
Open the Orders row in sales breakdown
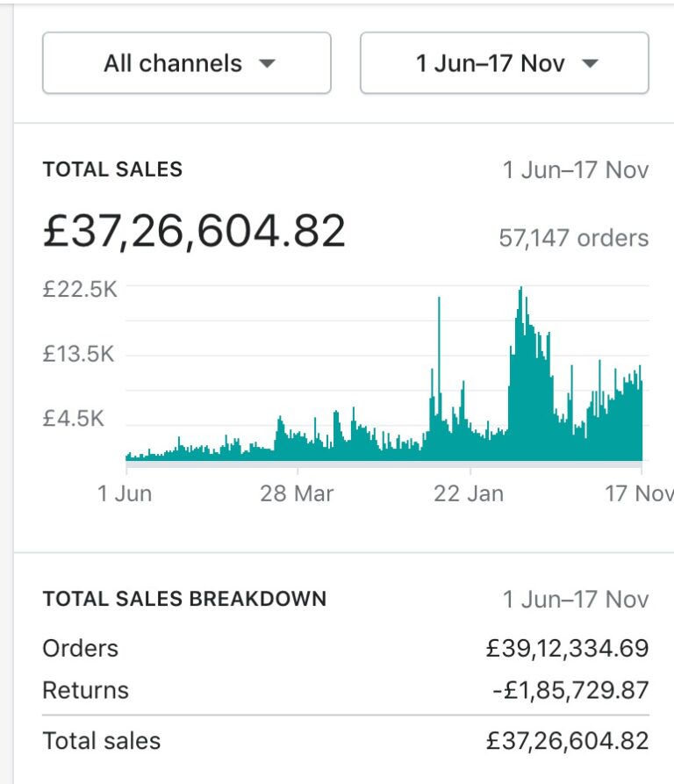(x=81, y=648)
